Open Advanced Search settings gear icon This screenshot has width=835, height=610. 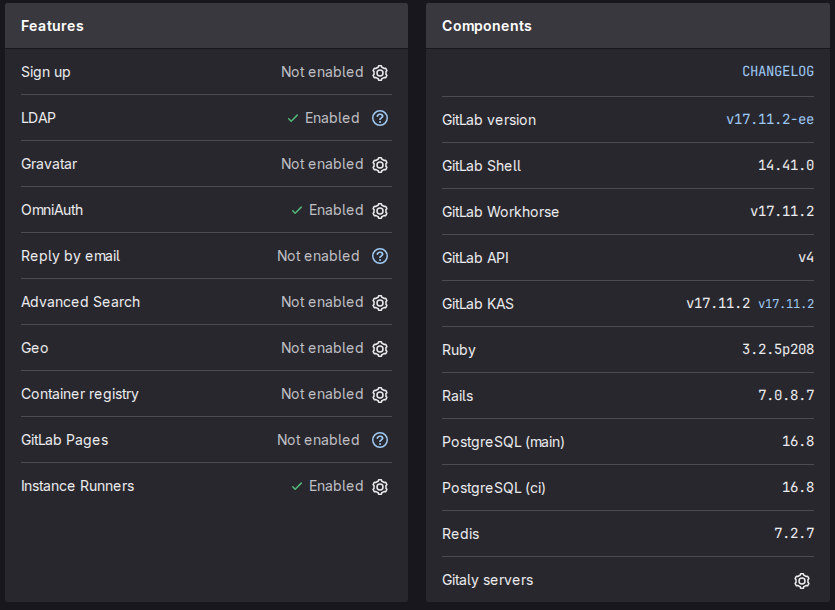pos(380,303)
